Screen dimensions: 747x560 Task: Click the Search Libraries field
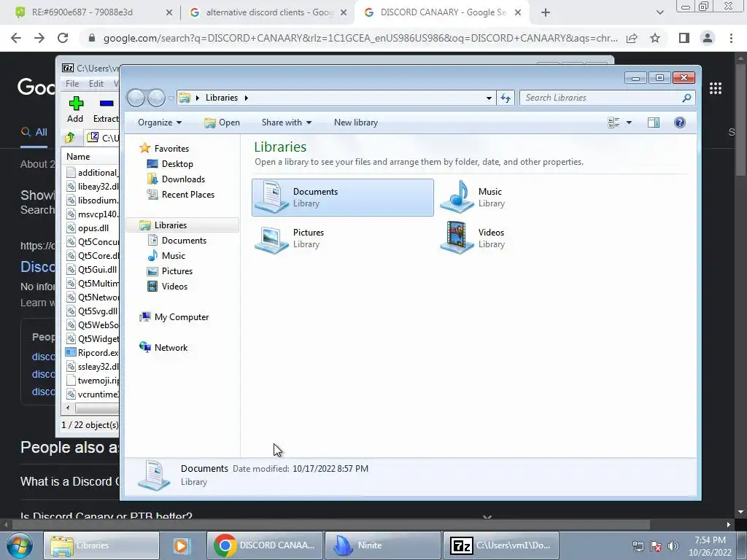[607, 98]
